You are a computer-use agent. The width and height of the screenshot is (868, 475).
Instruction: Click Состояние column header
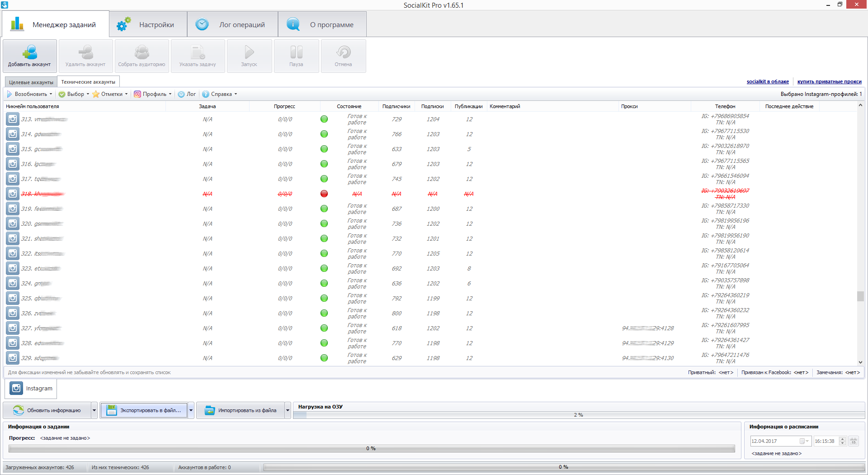[349, 106]
